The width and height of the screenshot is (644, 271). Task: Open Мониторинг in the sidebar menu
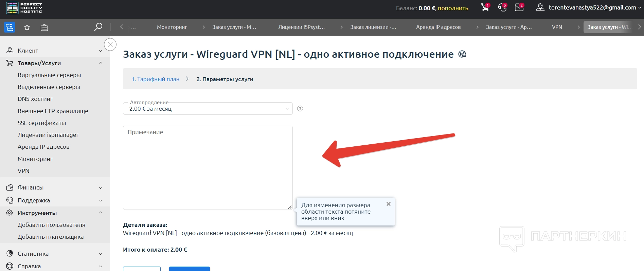pos(35,159)
